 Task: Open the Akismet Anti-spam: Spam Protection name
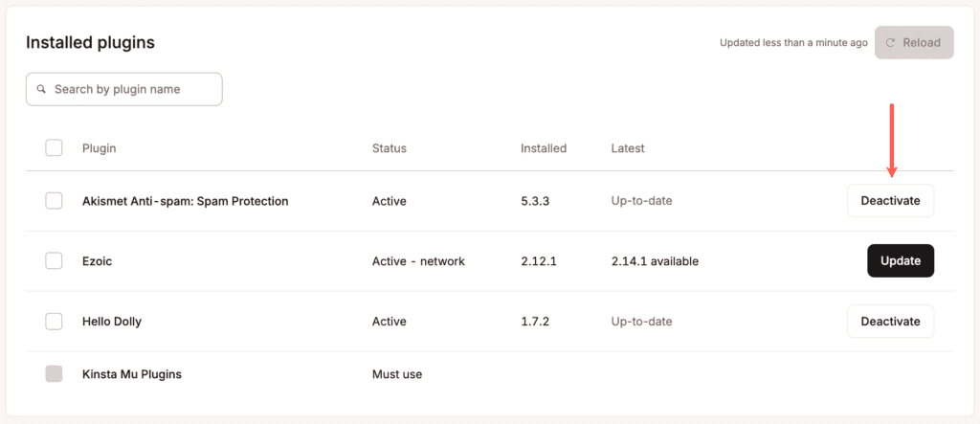(x=186, y=201)
